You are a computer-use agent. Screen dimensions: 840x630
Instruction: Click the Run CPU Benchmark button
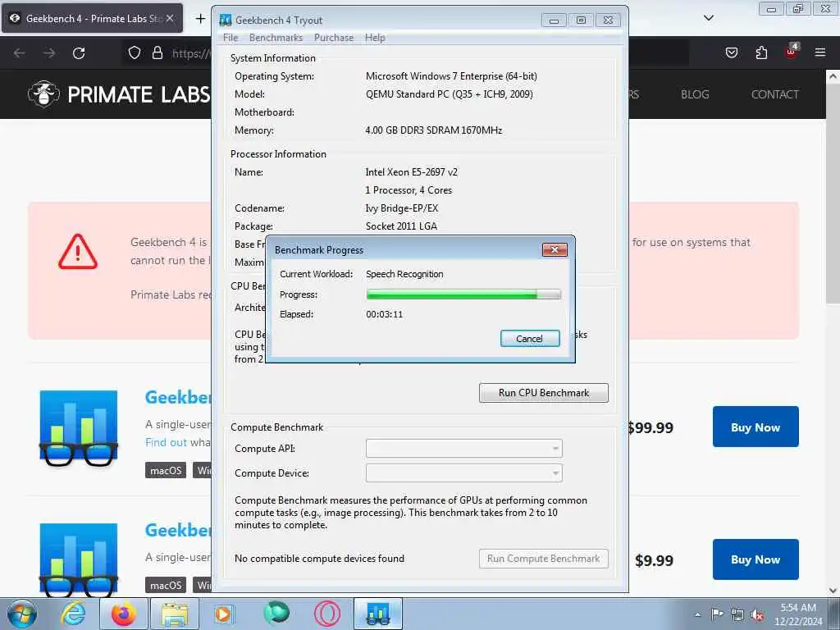[x=544, y=393]
